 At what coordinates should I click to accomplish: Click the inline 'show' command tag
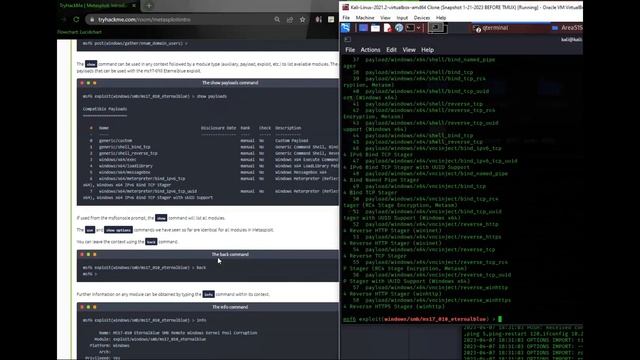(x=91, y=64)
